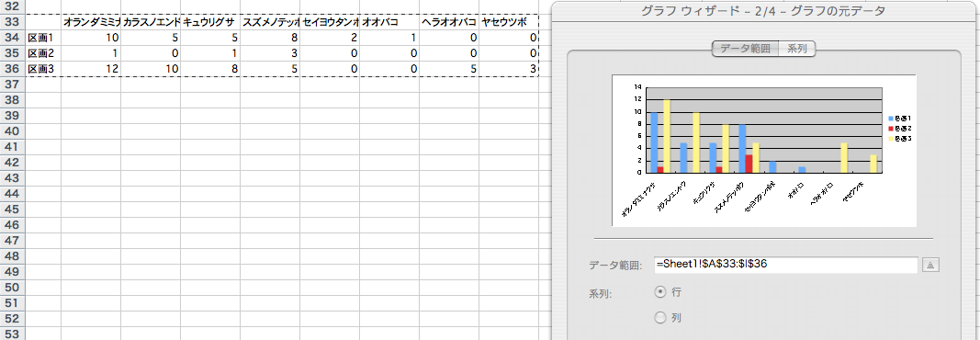The image size is (980, 340).
Task: Click the cell labeled 区画3
Action: (44, 69)
